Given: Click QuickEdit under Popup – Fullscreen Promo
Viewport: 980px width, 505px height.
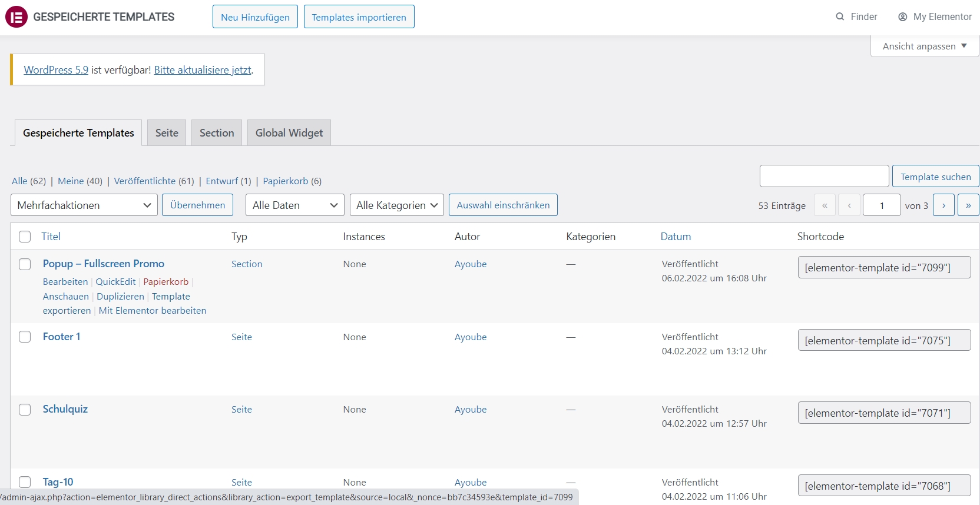Looking at the screenshot, I should (116, 282).
